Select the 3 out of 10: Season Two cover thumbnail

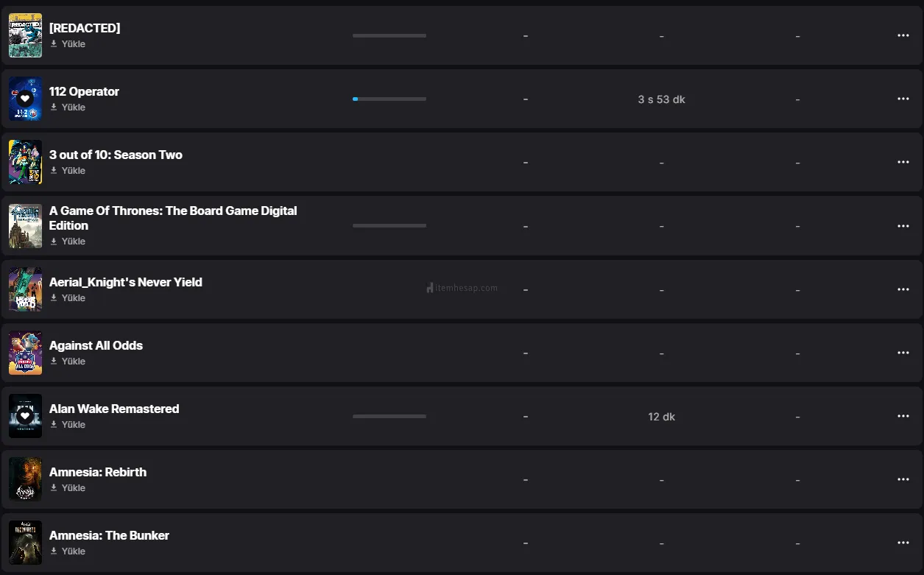[25, 162]
